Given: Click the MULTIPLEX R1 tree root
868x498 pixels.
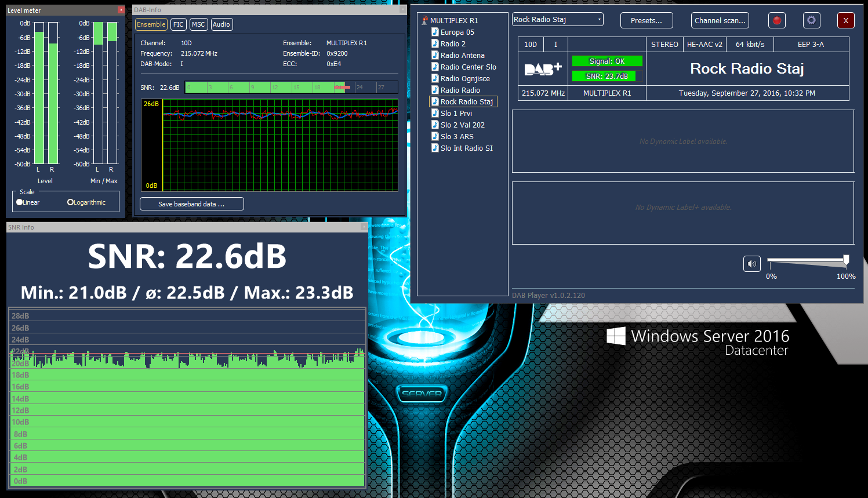Looking at the screenshot, I should tap(454, 20).
